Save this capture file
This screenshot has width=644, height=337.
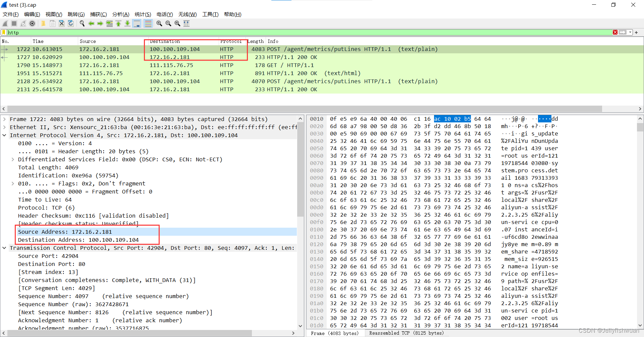click(53, 23)
